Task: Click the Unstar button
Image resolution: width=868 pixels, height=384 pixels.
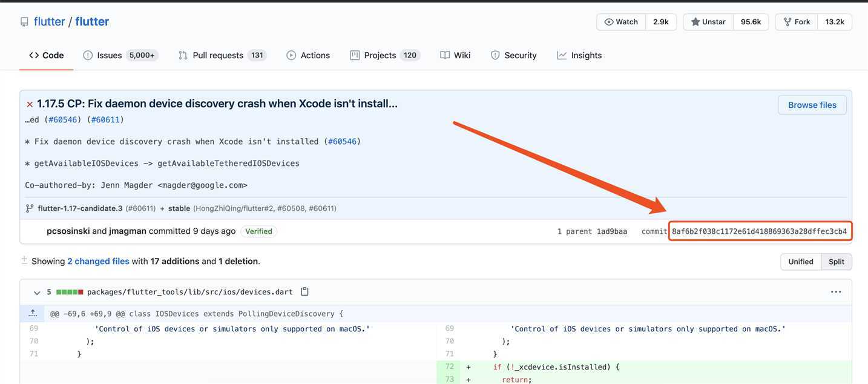Action: pos(708,22)
